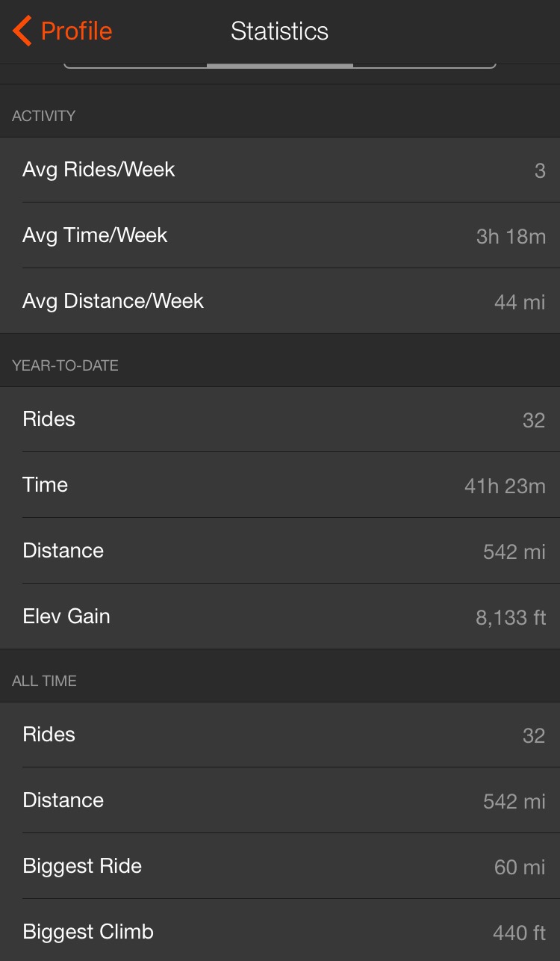Viewport: 560px width, 961px height.
Task: Tap the ALL TIME section header
Action: [x=45, y=681]
